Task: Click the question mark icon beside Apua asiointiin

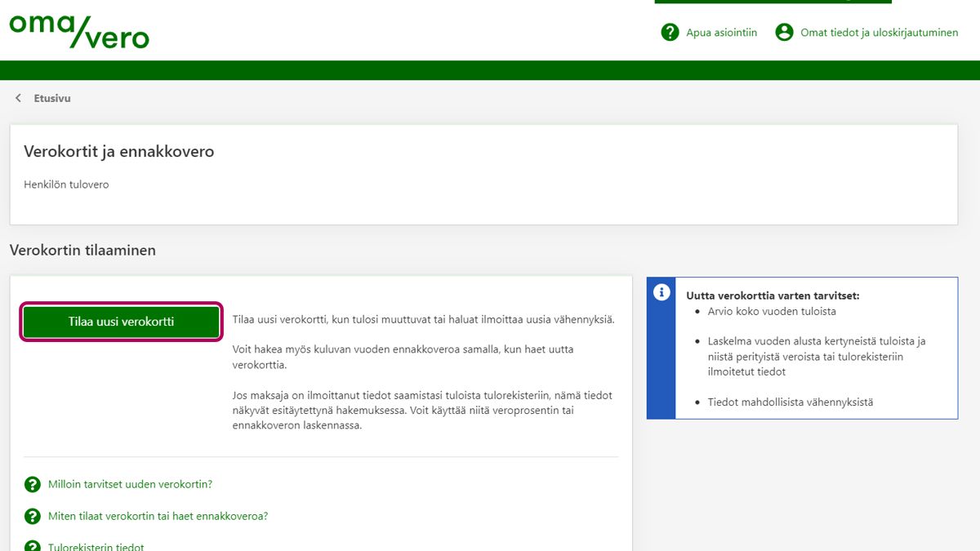Action: 670,33
